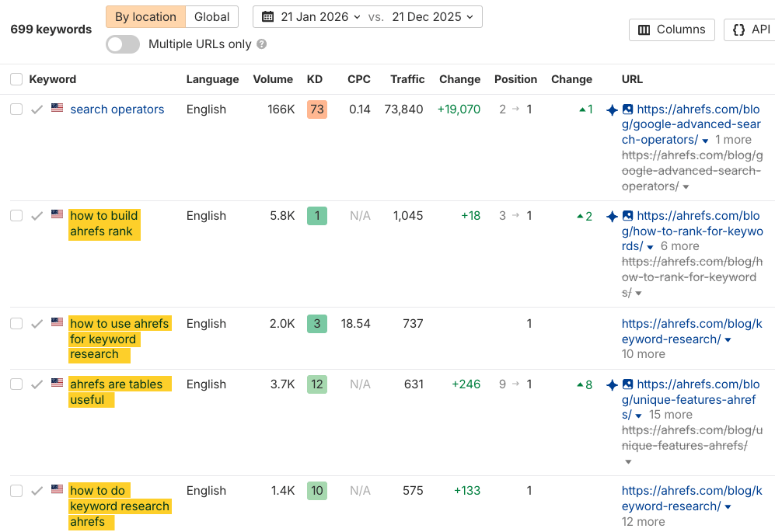The image size is (775, 532).
Task: Click the search operators keyword link
Action: tap(117, 110)
